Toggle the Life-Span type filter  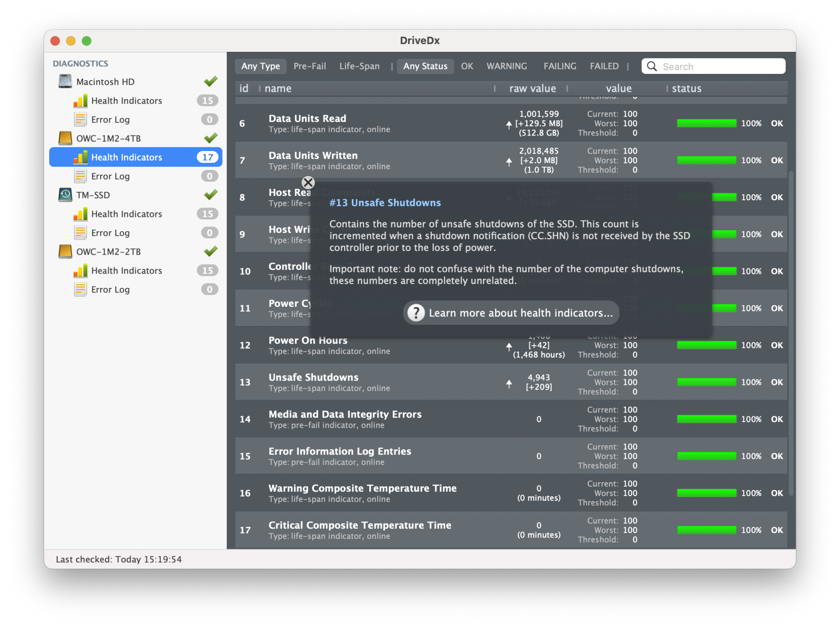pos(360,66)
